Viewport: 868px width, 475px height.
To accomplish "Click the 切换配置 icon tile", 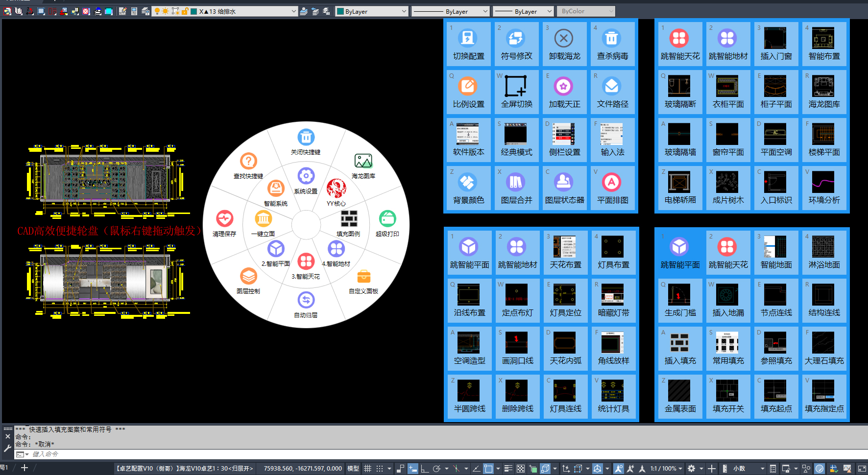I will point(468,44).
